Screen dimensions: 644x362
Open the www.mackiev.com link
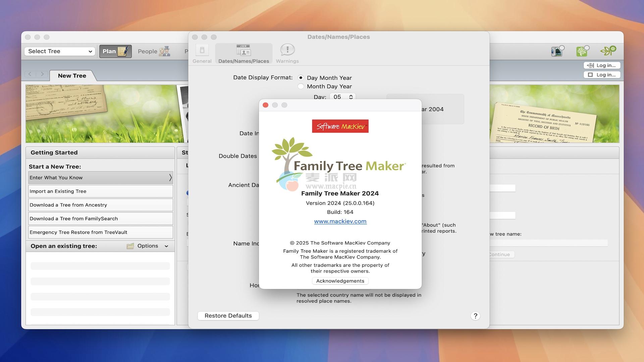(x=340, y=221)
